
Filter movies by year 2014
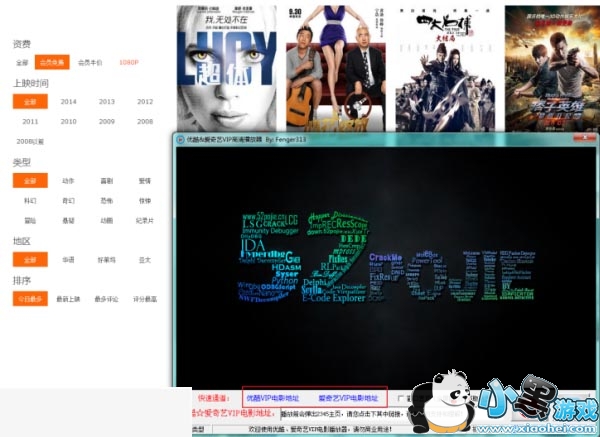pyautogui.click(x=68, y=101)
